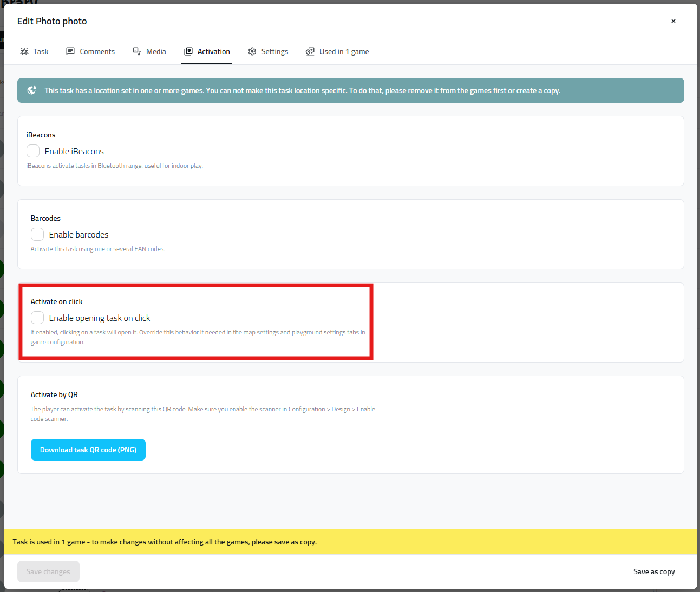Click the greyed-out Save changes button
Viewport: 700px width, 592px height.
point(48,571)
